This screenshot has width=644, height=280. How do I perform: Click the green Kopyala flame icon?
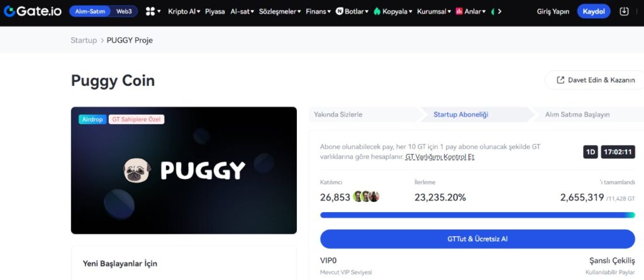[377, 11]
